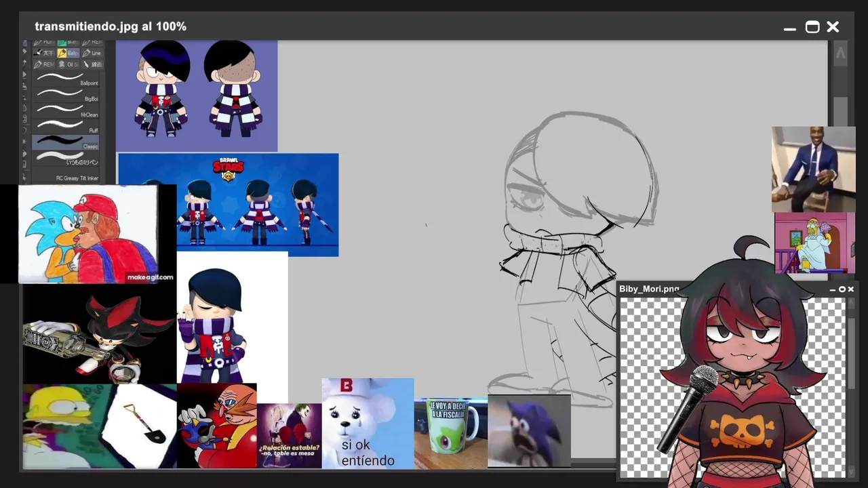Open the Shadow the hedgehog image
The height and width of the screenshot is (488, 868).
100,334
